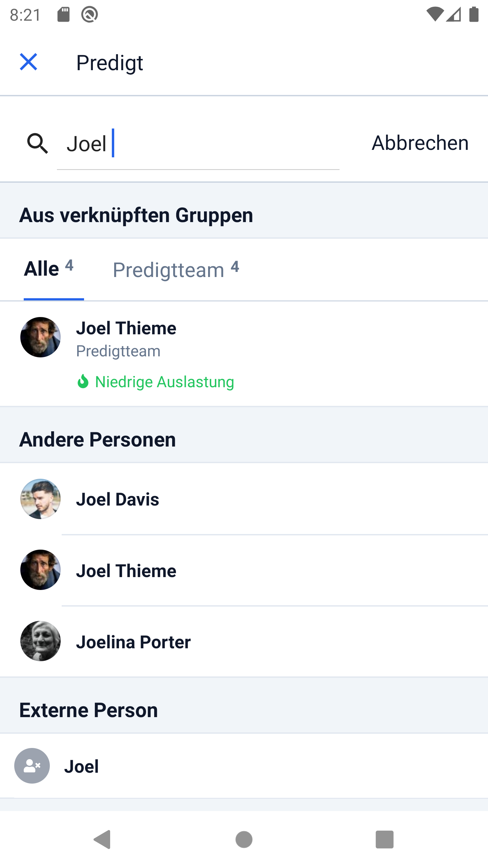Pick Joelina Porter from the list
Viewport: 488px width, 868px height.
point(244,642)
